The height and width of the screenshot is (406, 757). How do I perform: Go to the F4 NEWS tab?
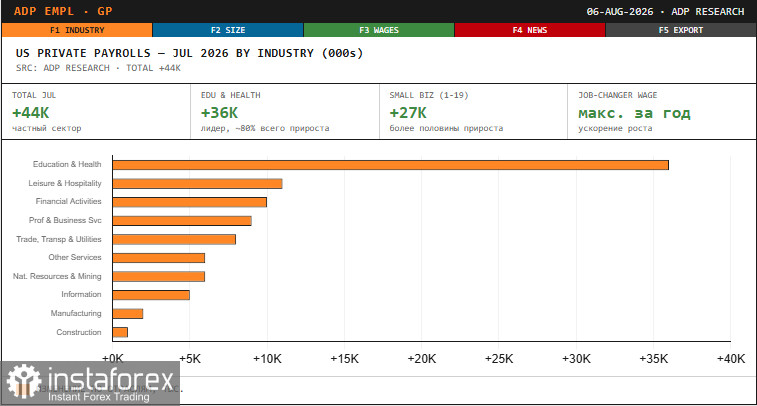tap(530, 30)
